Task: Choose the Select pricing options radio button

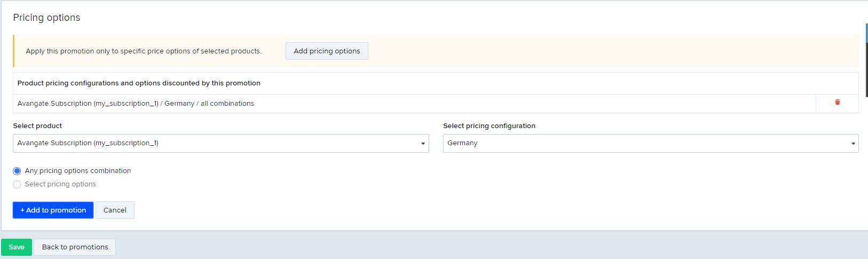Action: [17, 184]
